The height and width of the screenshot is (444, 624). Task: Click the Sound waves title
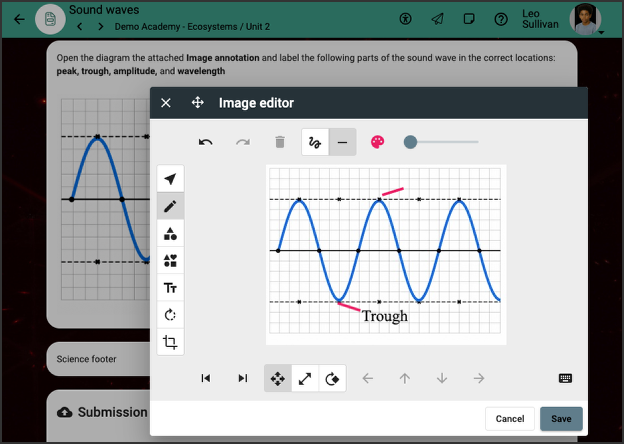click(104, 10)
